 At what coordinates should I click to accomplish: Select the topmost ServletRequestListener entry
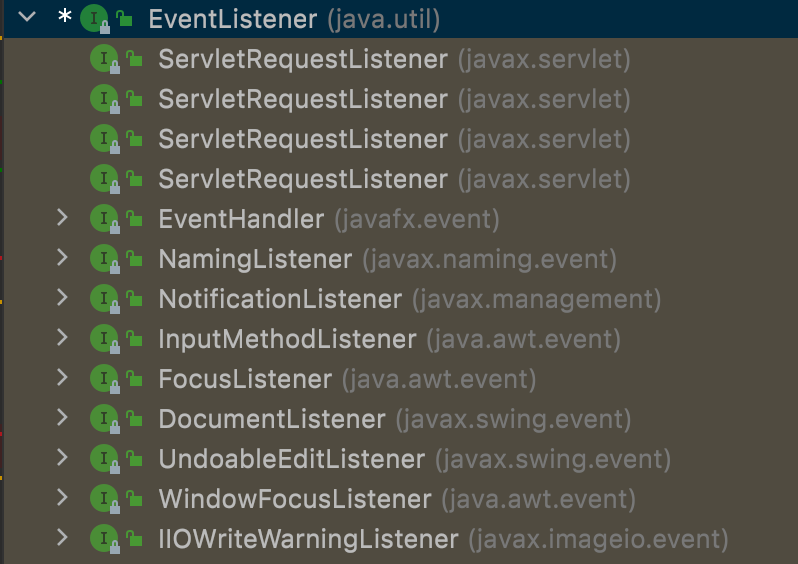302,59
